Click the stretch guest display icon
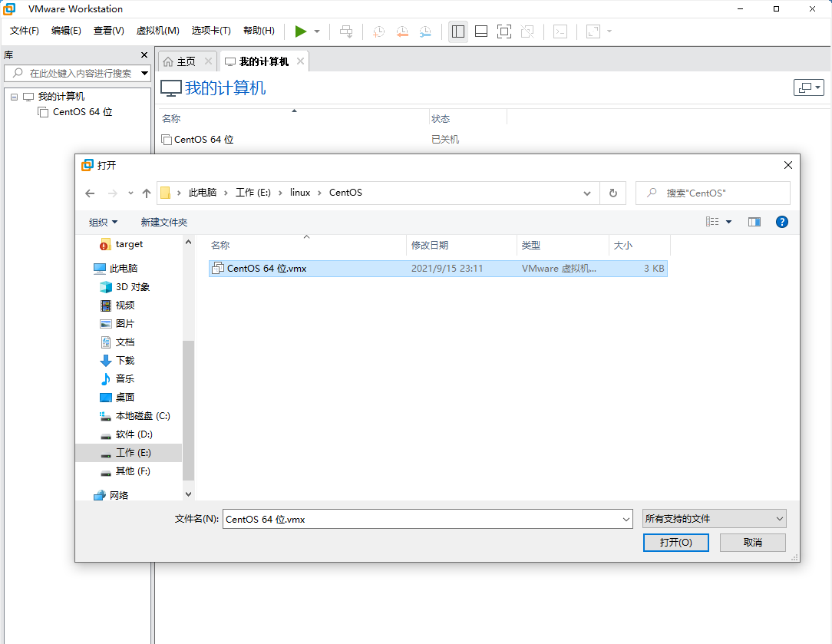832x644 pixels. coord(593,31)
